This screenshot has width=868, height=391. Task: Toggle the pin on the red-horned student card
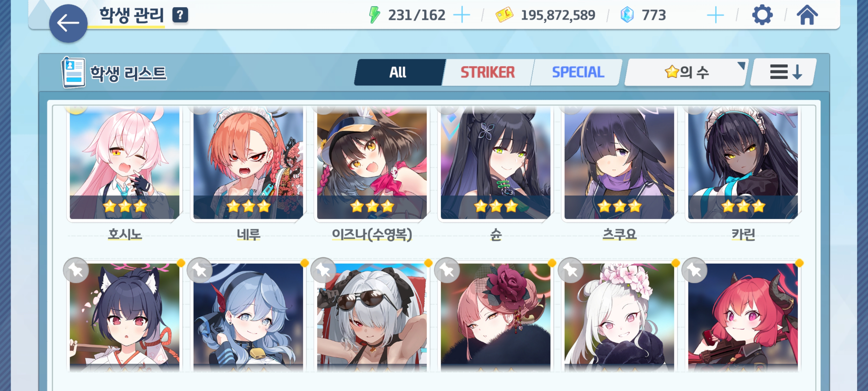694,270
